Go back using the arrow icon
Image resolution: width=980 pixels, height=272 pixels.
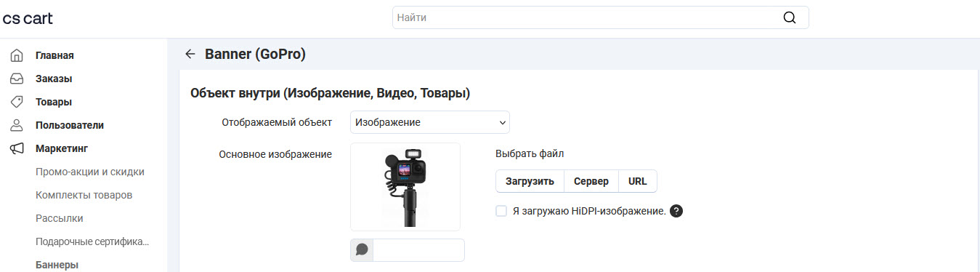coord(190,54)
